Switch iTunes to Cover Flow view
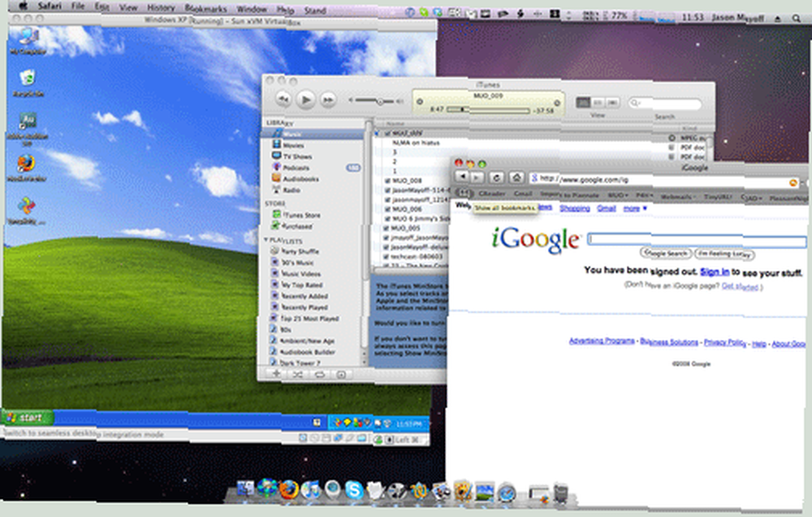 pos(612,102)
